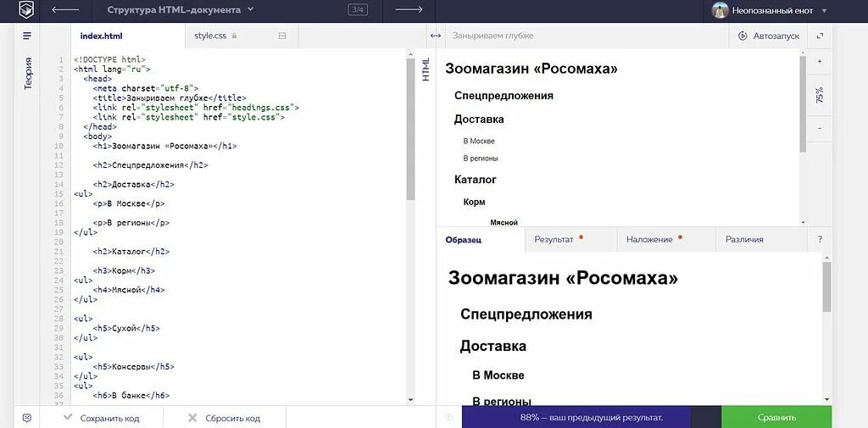
Task: Click code line <h4>Мясной</h4>
Action: (129, 290)
